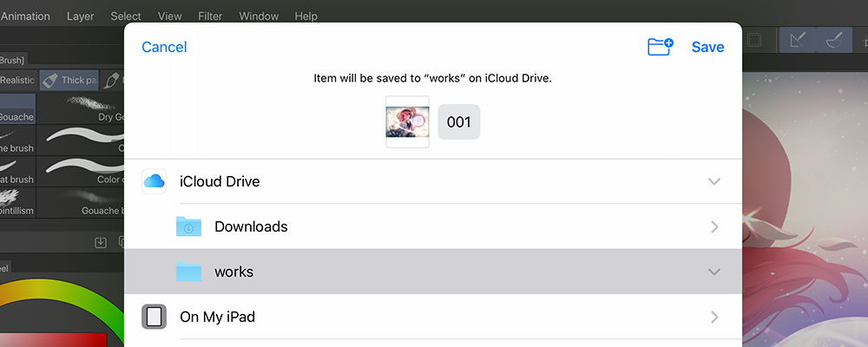Click the import arrow icon below brushes

(101, 242)
